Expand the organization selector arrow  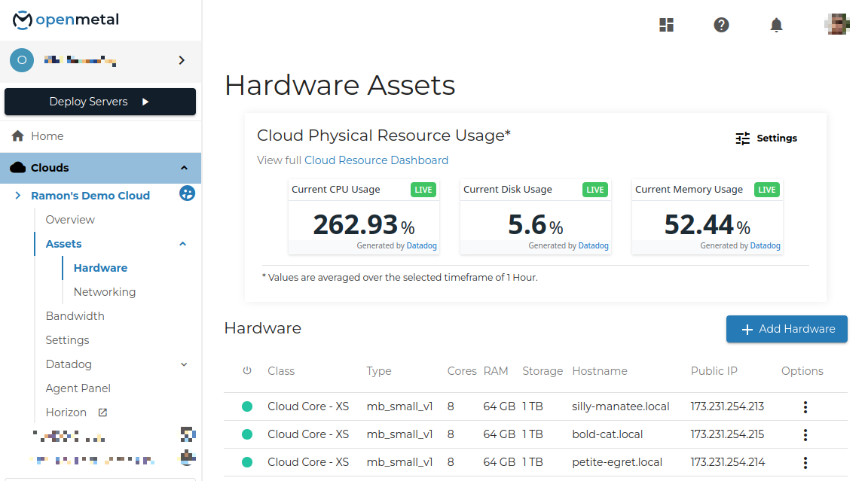point(182,60)
